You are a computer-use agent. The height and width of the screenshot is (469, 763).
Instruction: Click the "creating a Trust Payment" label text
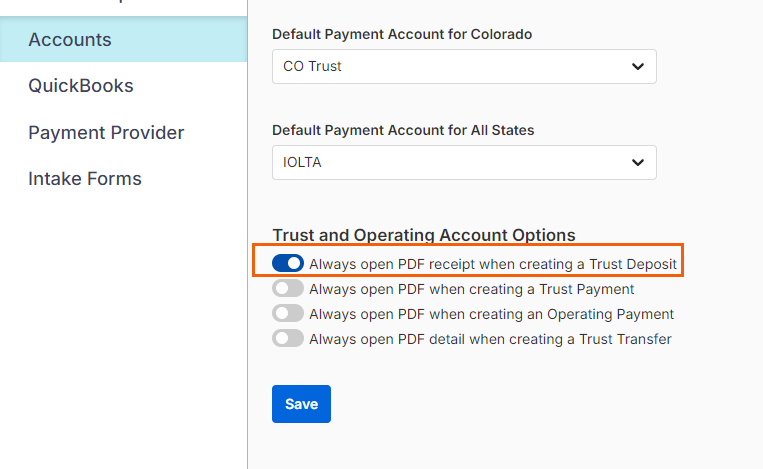tap(472, 289)
